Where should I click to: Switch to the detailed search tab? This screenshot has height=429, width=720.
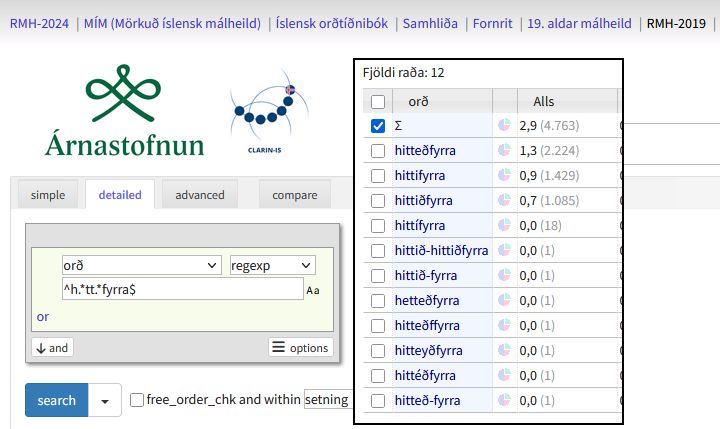pos(120,195)
